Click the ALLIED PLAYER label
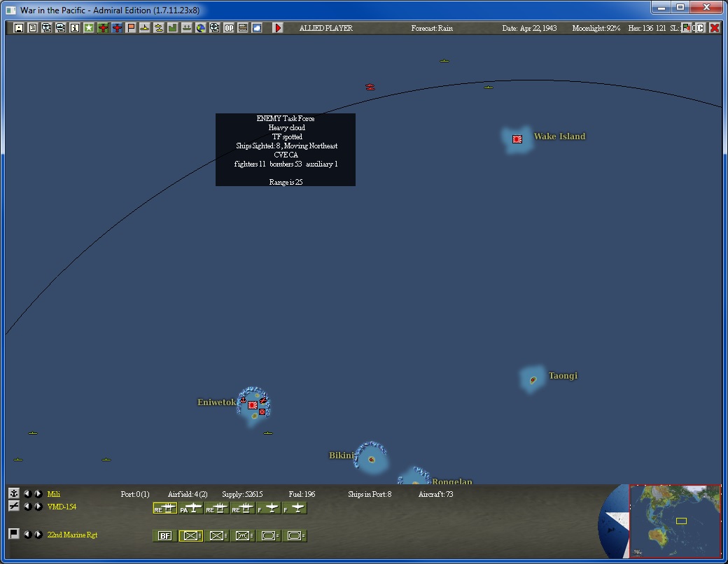728x564 pixels. point(326,28)
